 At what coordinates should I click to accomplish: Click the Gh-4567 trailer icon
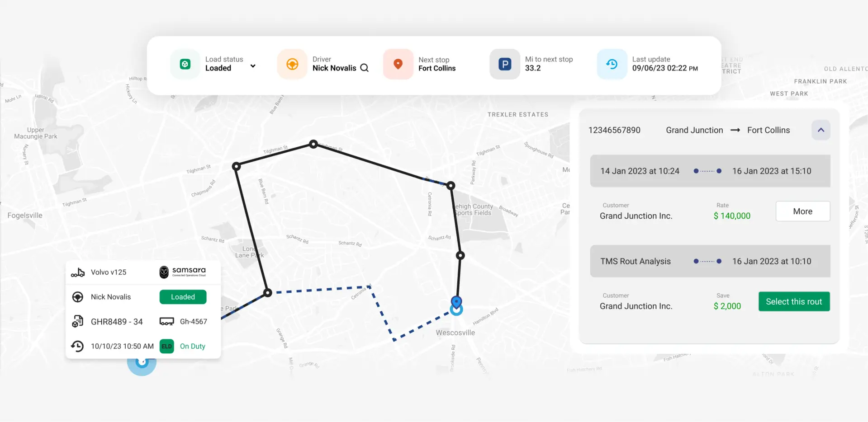(x=166, y=322)
